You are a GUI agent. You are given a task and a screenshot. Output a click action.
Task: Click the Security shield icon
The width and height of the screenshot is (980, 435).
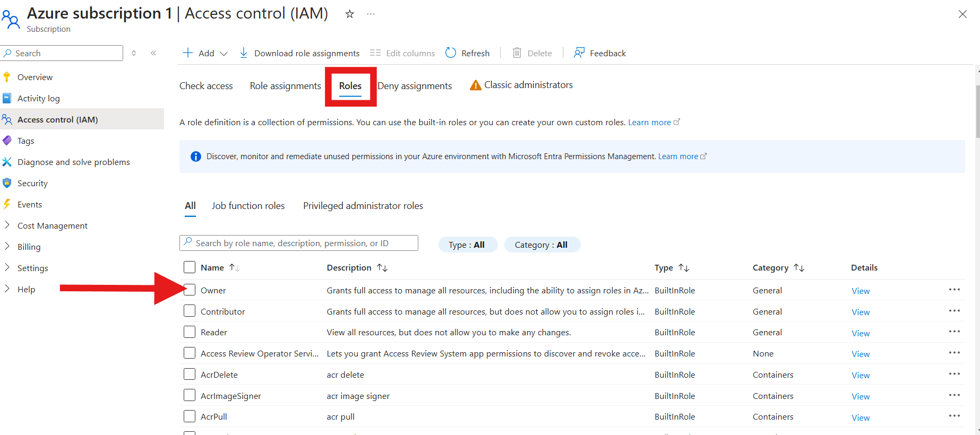pyautogui.click(x=7, y=183)
